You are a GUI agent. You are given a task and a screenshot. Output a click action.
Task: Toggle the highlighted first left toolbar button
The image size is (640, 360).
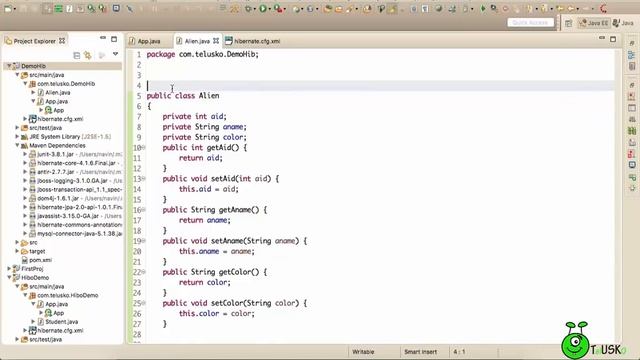coord(47,8)
